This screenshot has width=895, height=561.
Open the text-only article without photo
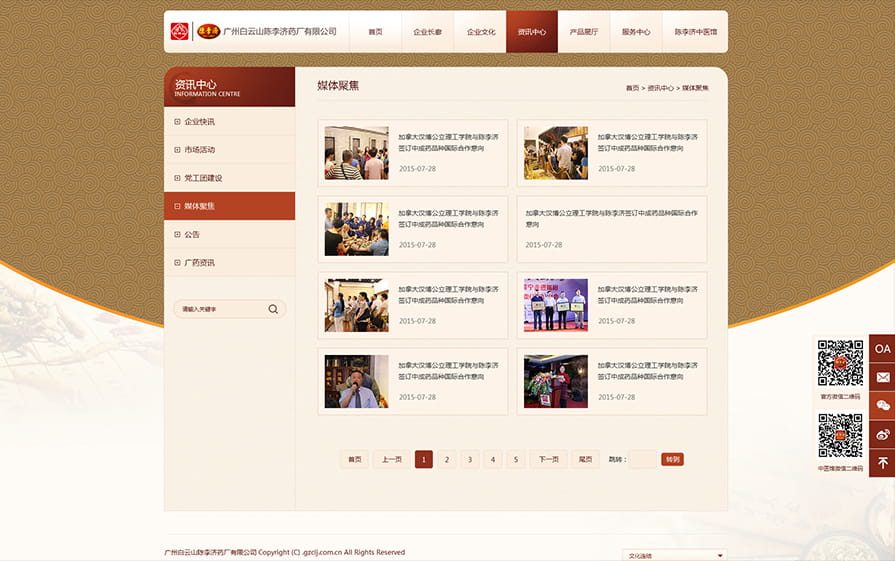(612, 229)
